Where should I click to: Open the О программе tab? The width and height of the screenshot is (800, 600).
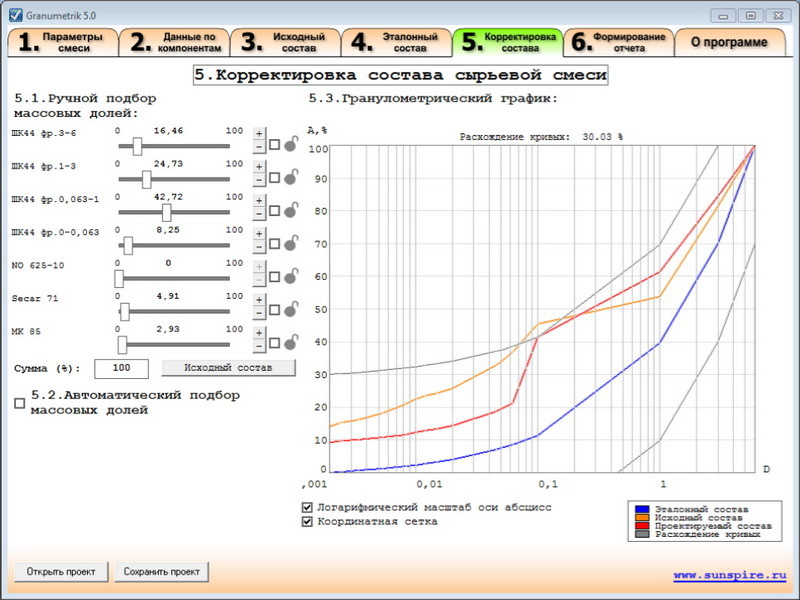730,43
